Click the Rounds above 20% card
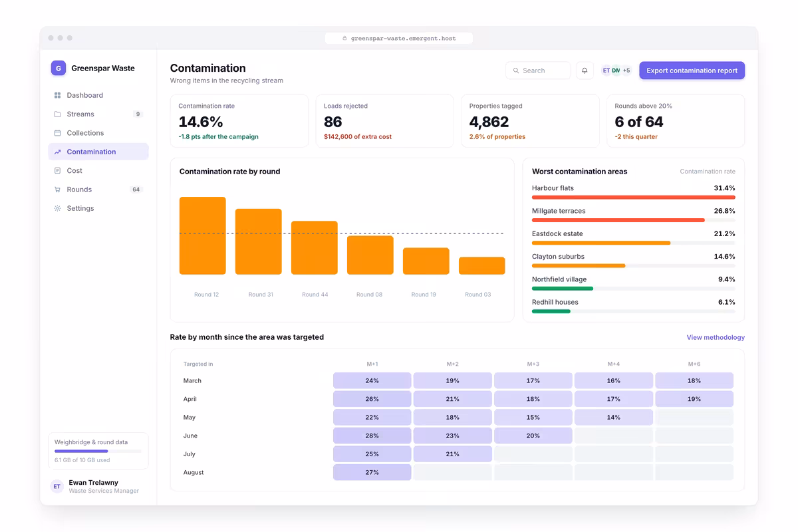Image resolution: width=798 pixels, height=532 pixels. pos(676,121)
